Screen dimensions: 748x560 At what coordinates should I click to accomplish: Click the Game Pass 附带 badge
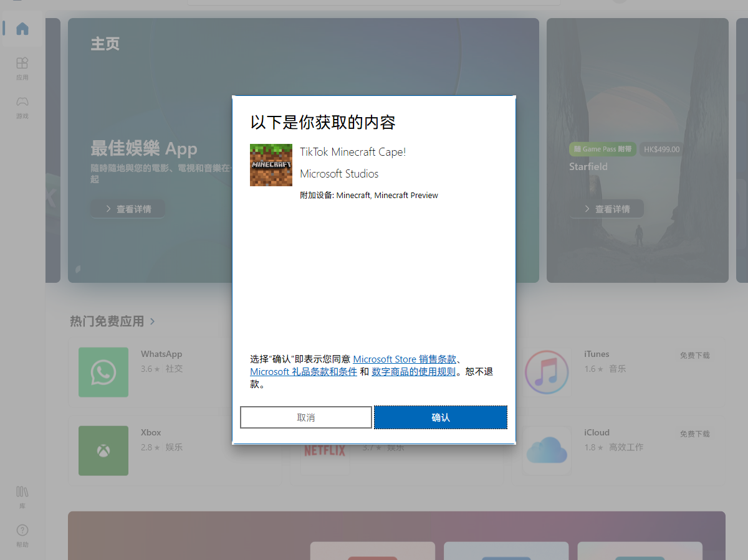tap(603, 149)
